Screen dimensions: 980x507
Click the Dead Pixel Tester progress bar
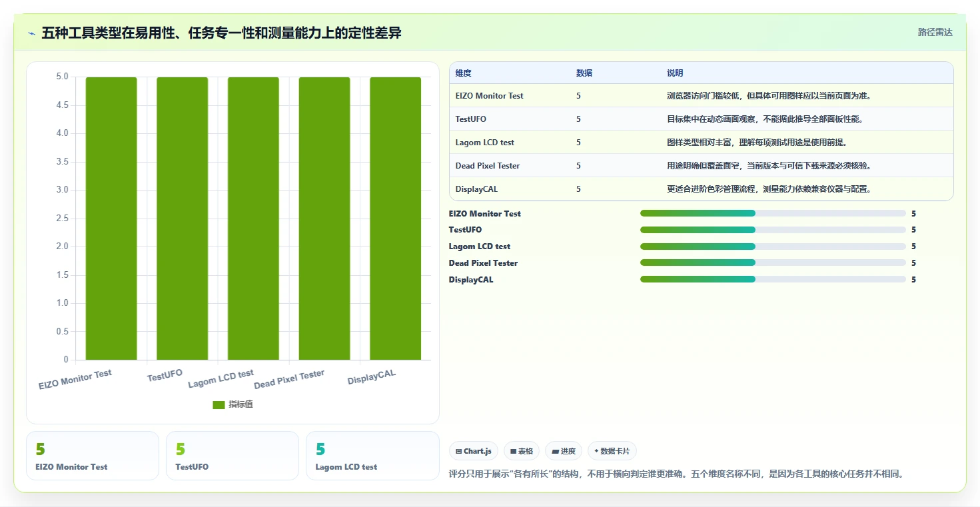(773, 263)
